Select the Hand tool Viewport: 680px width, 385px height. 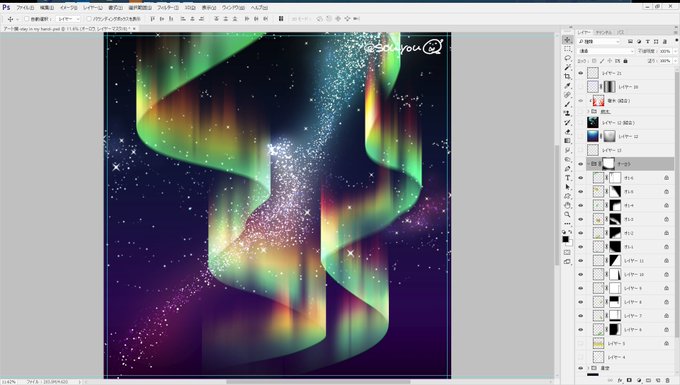(567, 206)
